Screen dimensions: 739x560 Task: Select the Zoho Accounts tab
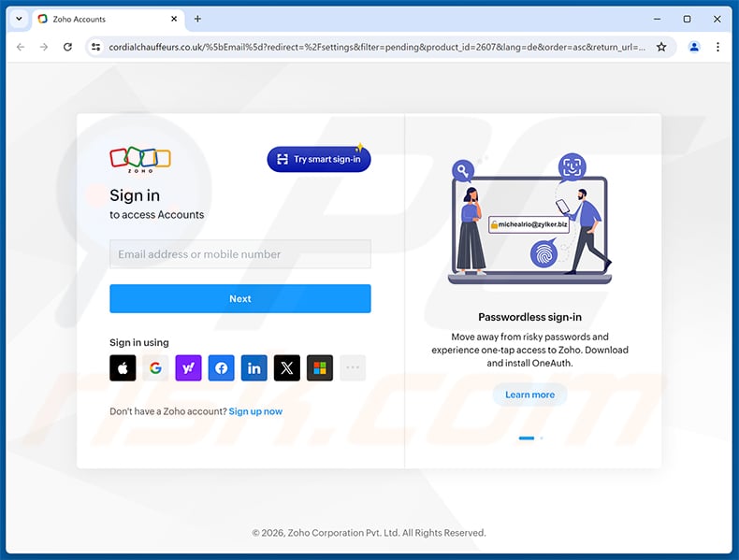109,20
